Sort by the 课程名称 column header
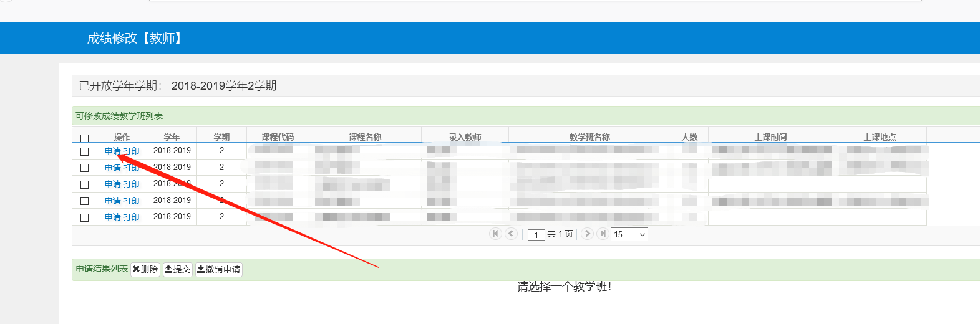The height and width of the screenshot is (324, 980). (x=365, y=137)
